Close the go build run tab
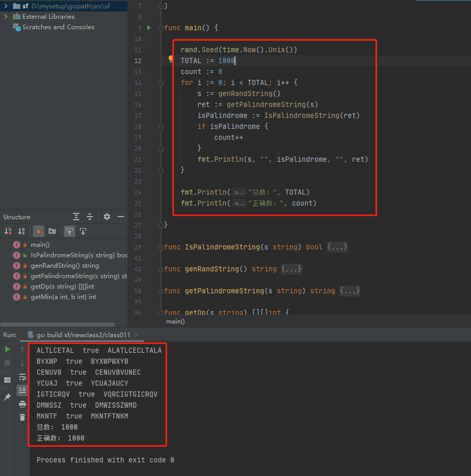Screen dimensions: 471x476 click(136, 335)
